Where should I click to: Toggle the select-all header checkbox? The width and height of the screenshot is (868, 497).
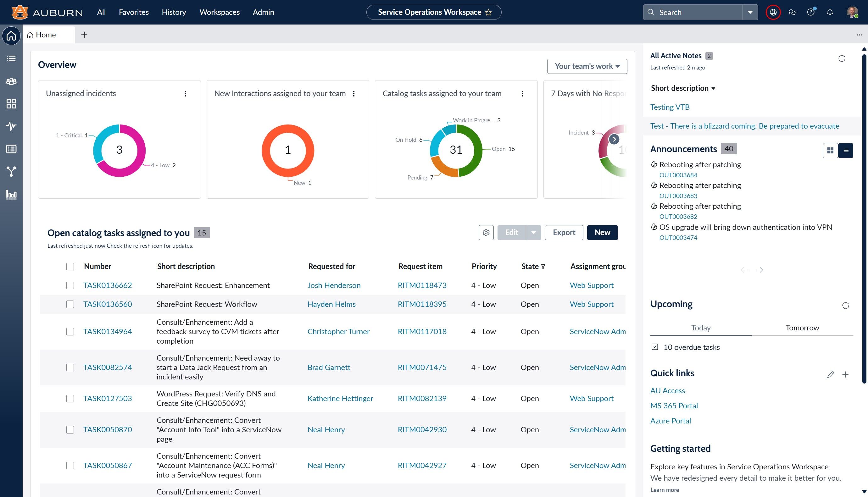(x=70, y=267)
